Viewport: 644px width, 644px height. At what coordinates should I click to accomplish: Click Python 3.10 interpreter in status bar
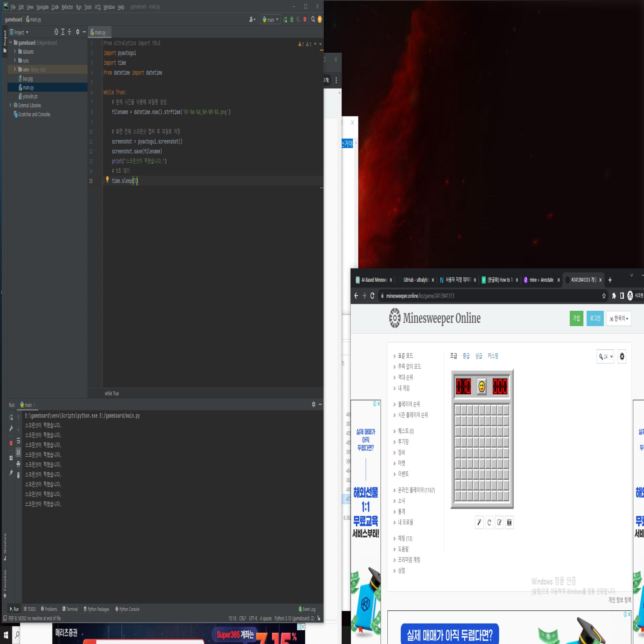pos(294,618)
